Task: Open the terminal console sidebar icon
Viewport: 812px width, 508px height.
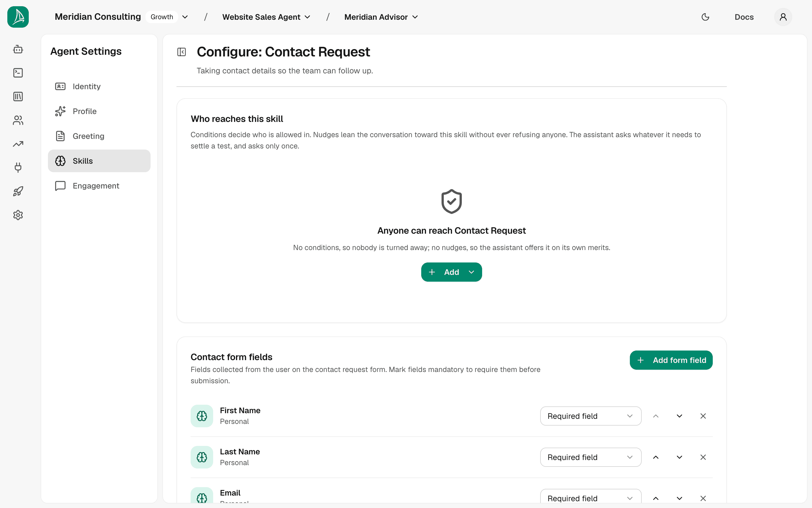Action: (18, 73)
